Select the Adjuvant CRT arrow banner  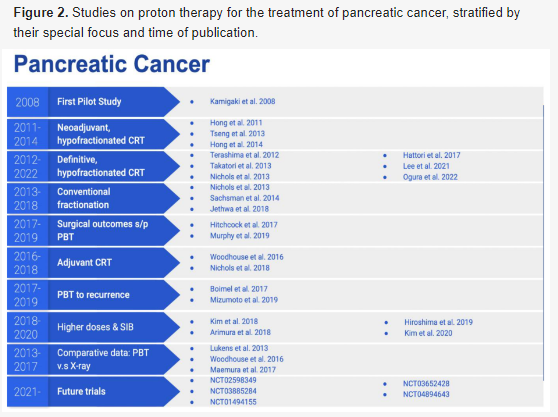(x=93, y=263)
